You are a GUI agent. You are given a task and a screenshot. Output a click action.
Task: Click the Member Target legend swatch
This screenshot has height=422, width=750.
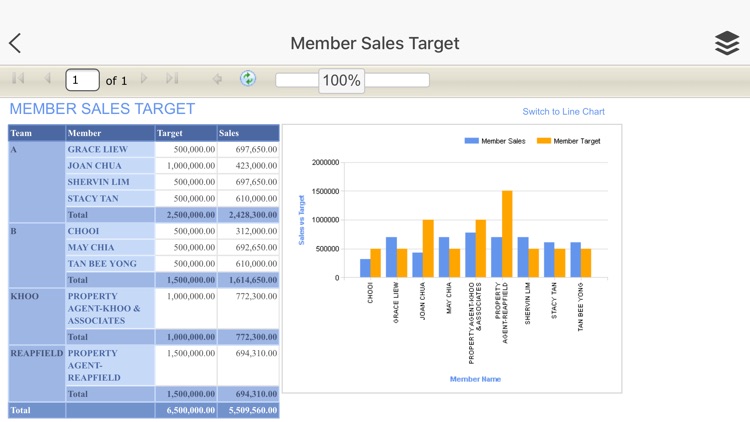tap(543, 141)
